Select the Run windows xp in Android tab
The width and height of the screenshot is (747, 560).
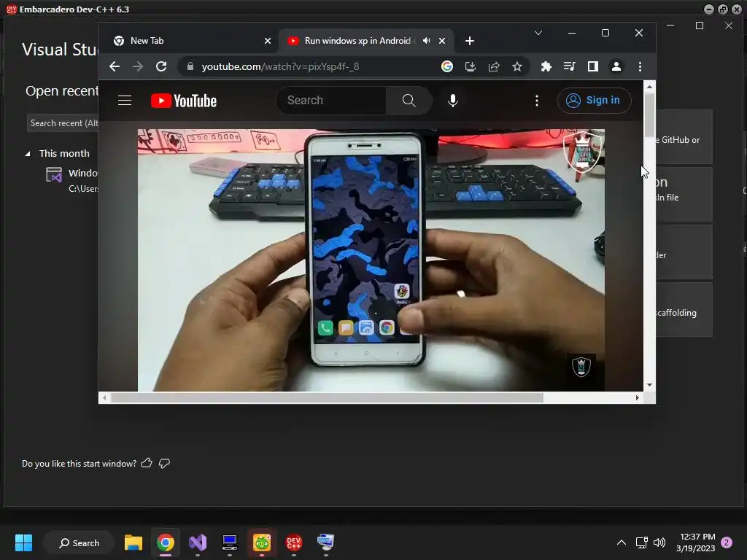pos(365,41)
